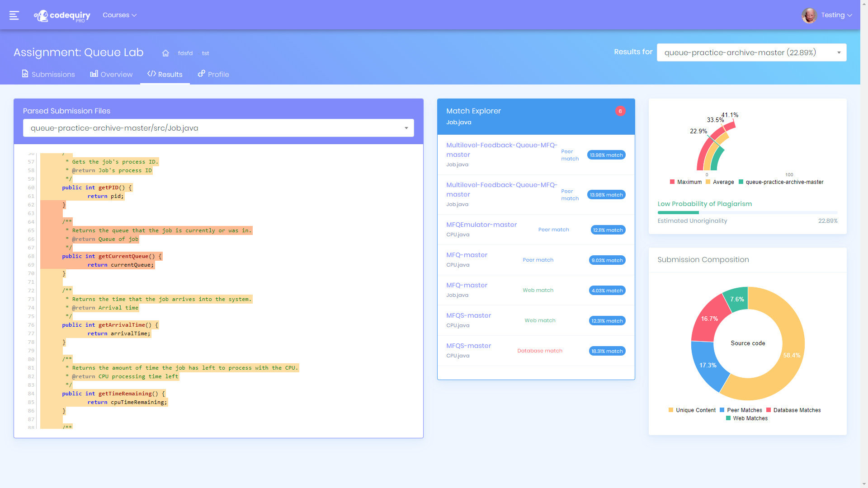
Task: Toggle Unique Content in the composition legend
Action: [x=692, y=410]
